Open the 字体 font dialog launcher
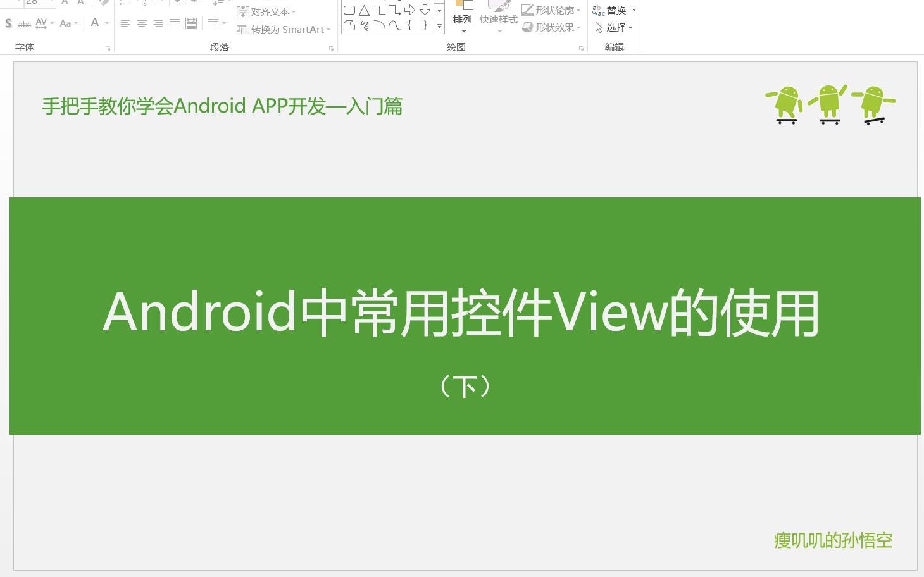924x577 pixels. pos(108,48)
